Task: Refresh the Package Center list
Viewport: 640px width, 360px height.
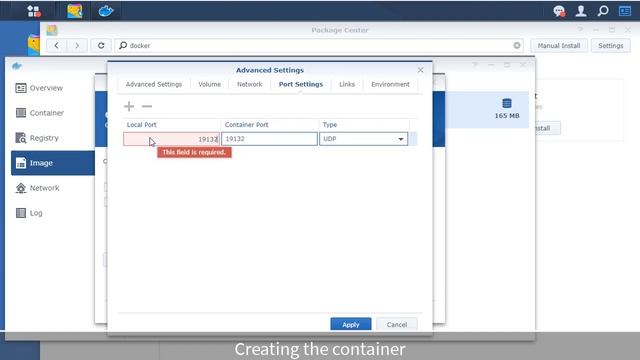Action: pos(101,45)
